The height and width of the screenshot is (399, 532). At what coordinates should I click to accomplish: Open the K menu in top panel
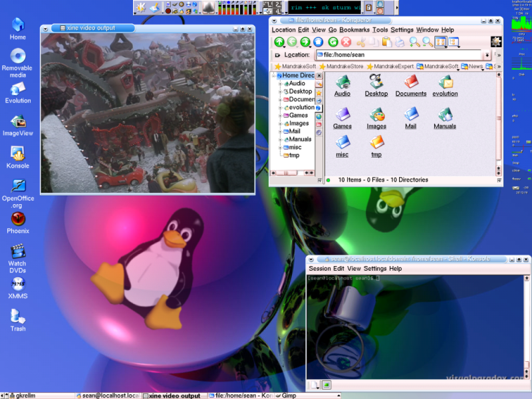pyautogui.click(x=141, y=7)
